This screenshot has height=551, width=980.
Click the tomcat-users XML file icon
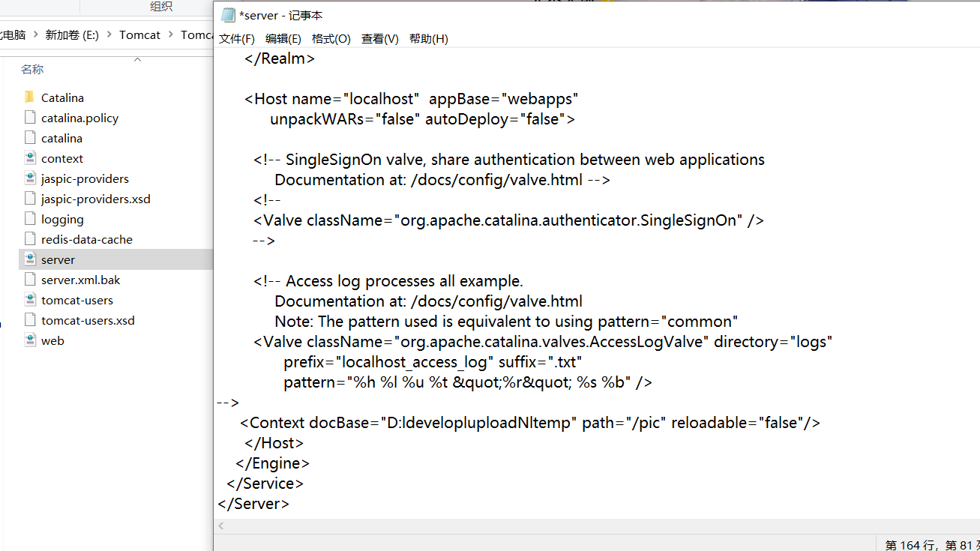pos(30,300)
